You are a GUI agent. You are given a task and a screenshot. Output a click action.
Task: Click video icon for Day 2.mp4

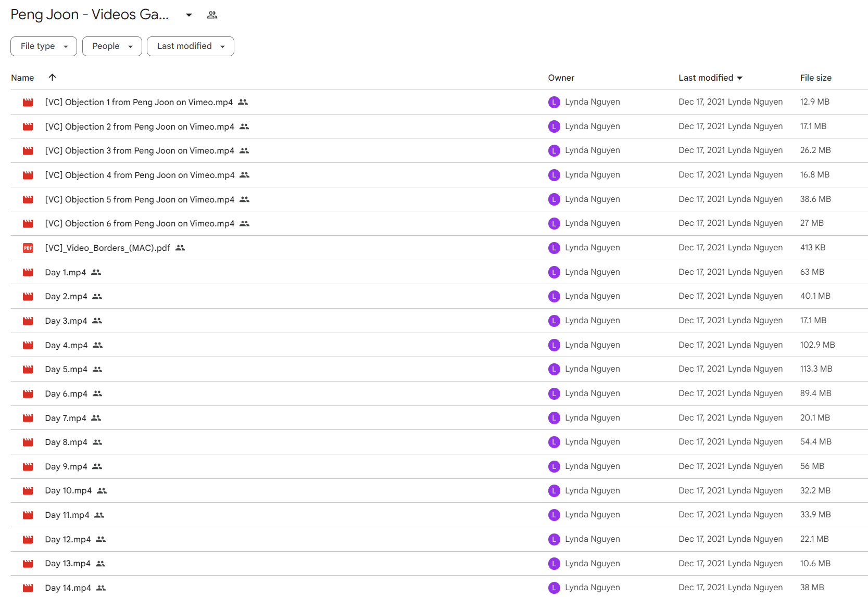pos(28,296)
